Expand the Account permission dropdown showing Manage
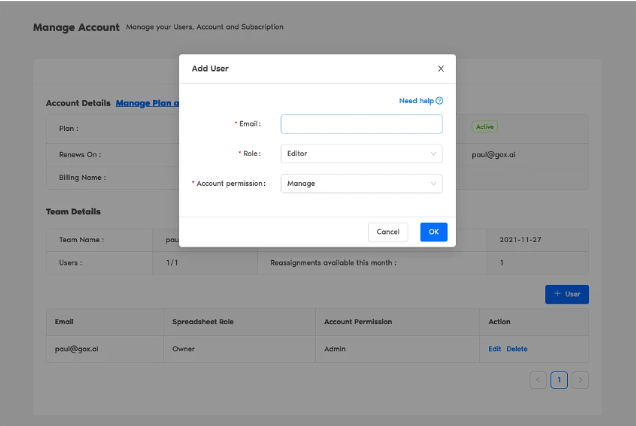The image size is (636, 426). 361,184
